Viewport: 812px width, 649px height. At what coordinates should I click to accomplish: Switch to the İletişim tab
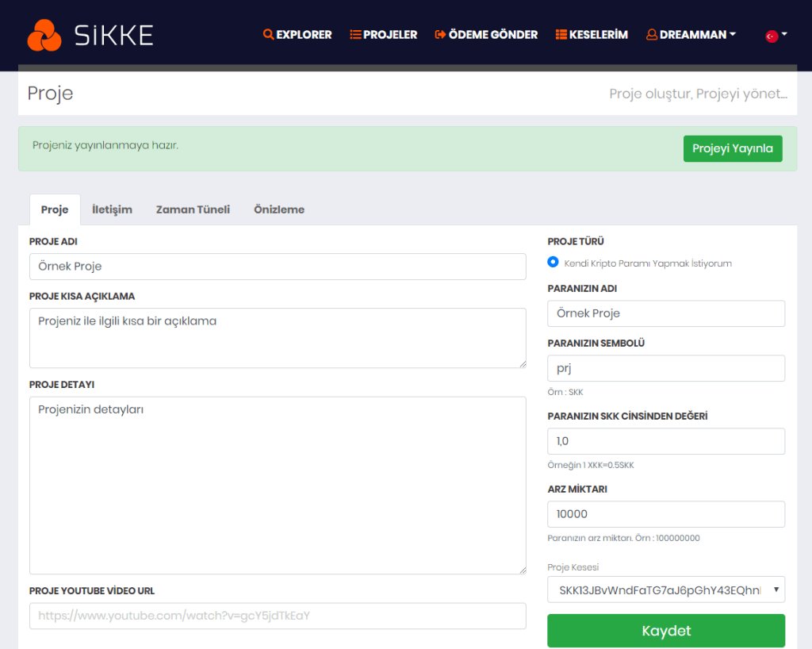click(x=111, y=209)
